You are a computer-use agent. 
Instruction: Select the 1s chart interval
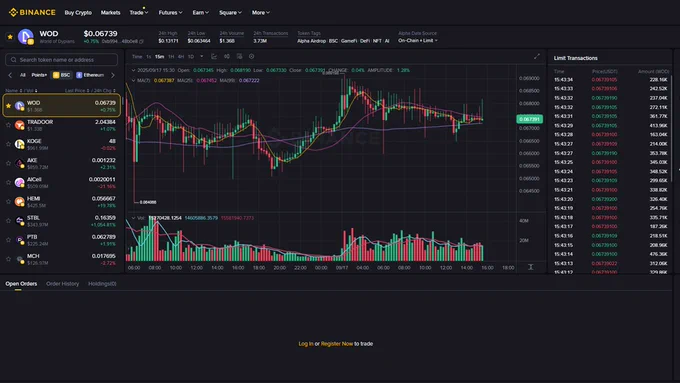tap(148, 56)
